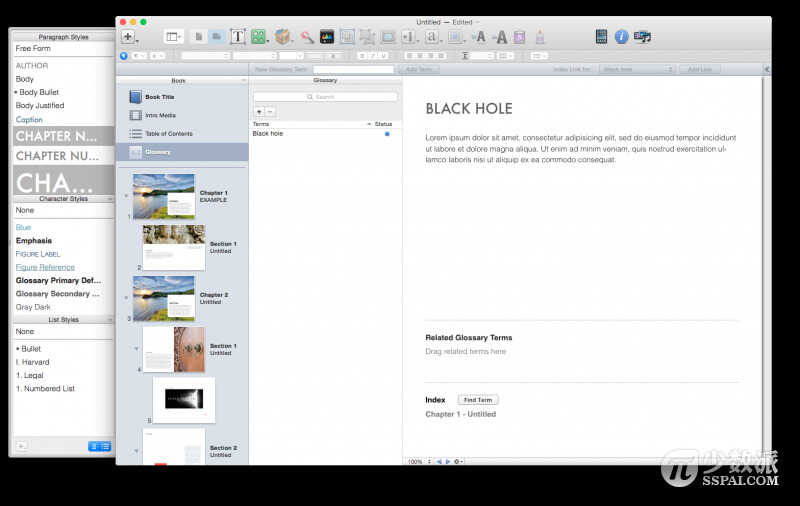Open the Book sidebar header menu
Screen dimensions: 800x506
point(243,81)
